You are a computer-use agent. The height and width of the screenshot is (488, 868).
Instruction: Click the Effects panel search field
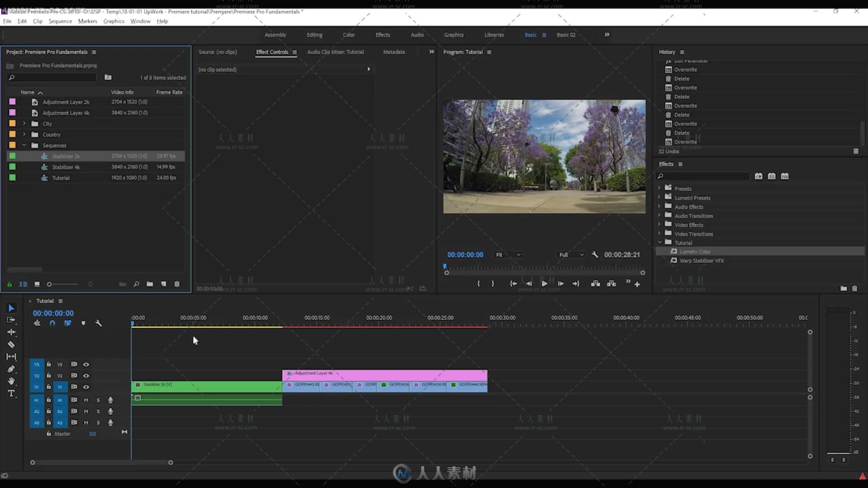[x=703, y=176]
